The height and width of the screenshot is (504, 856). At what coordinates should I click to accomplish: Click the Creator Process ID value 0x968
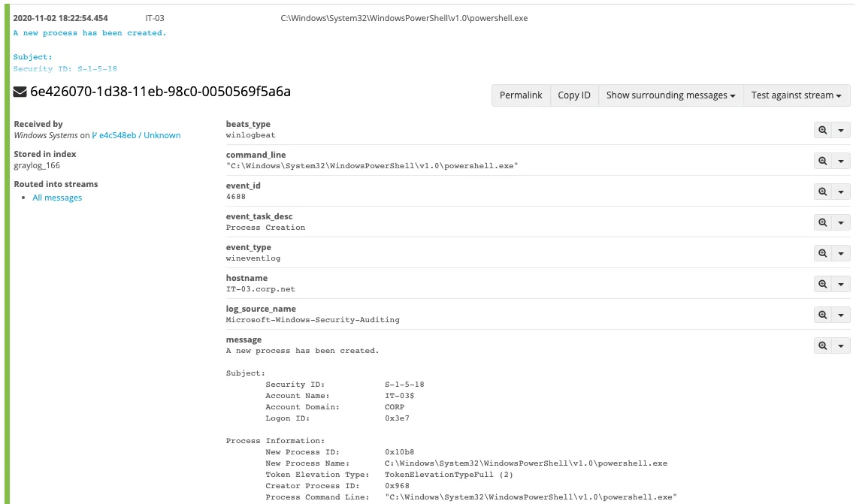pyautogui.click(x=397, y=485)
